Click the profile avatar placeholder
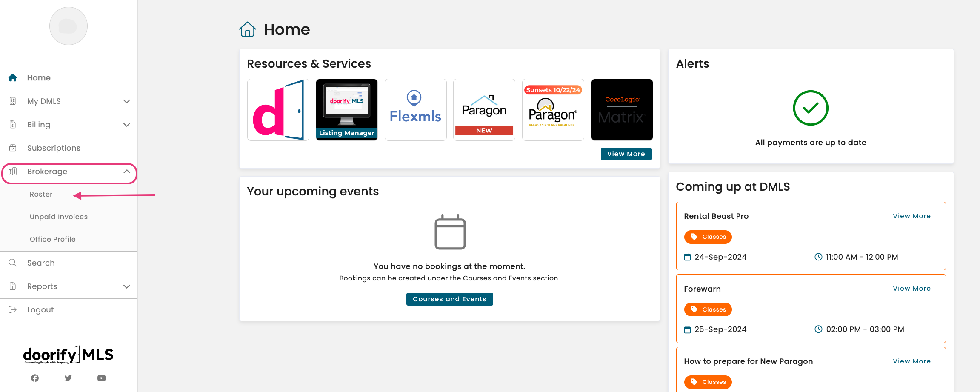 point(69,26)
